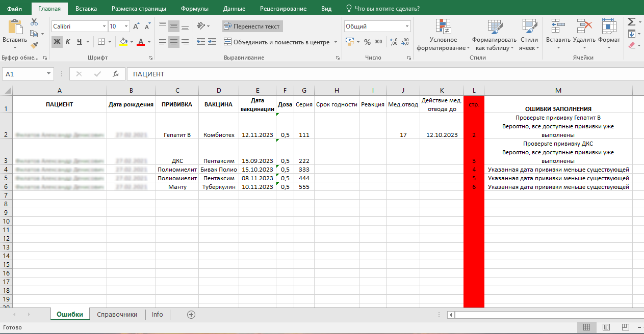Viewport: 644px width, 334px height.
Task: Expand the borders dropdown arrow
Action: (x=111, y=42)
